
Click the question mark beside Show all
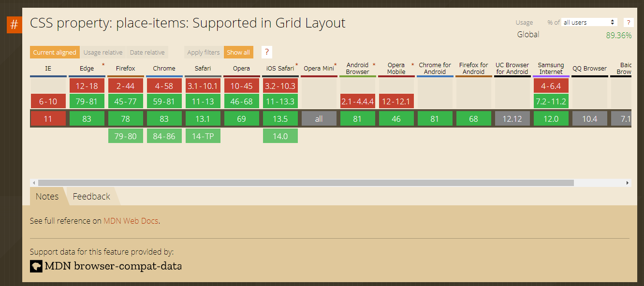coord(267,52)
